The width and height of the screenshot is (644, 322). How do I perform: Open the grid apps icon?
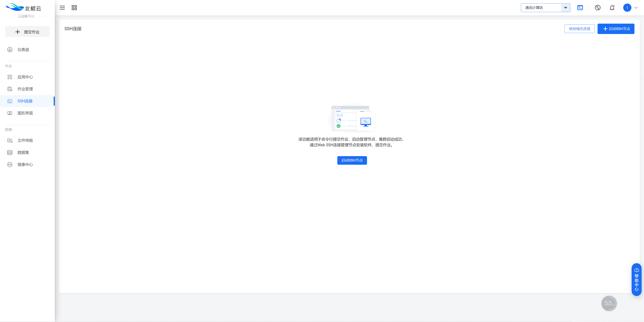[x=74, y=8]
